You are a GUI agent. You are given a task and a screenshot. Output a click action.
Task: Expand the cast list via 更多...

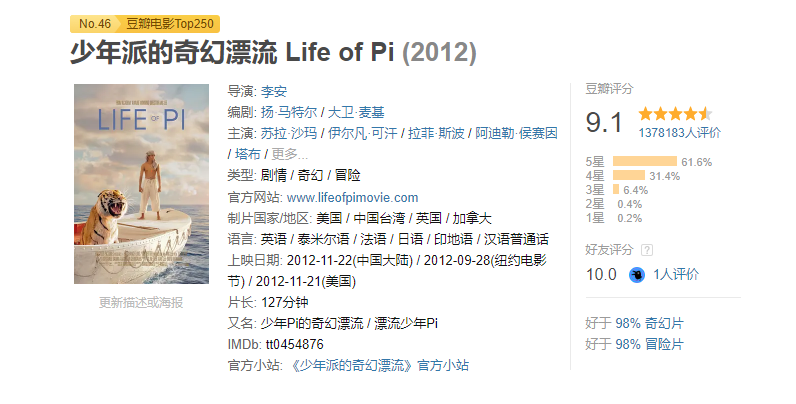coord(289,154)
